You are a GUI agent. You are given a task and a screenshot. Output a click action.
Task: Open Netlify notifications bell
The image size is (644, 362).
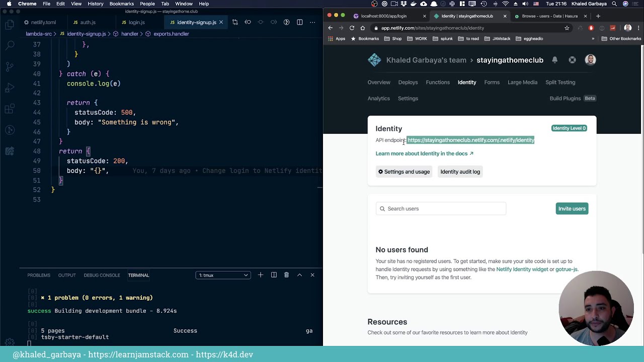(554, 60)
